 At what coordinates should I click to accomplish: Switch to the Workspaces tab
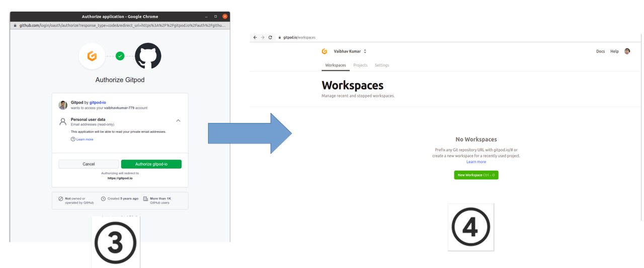[336, 65]
